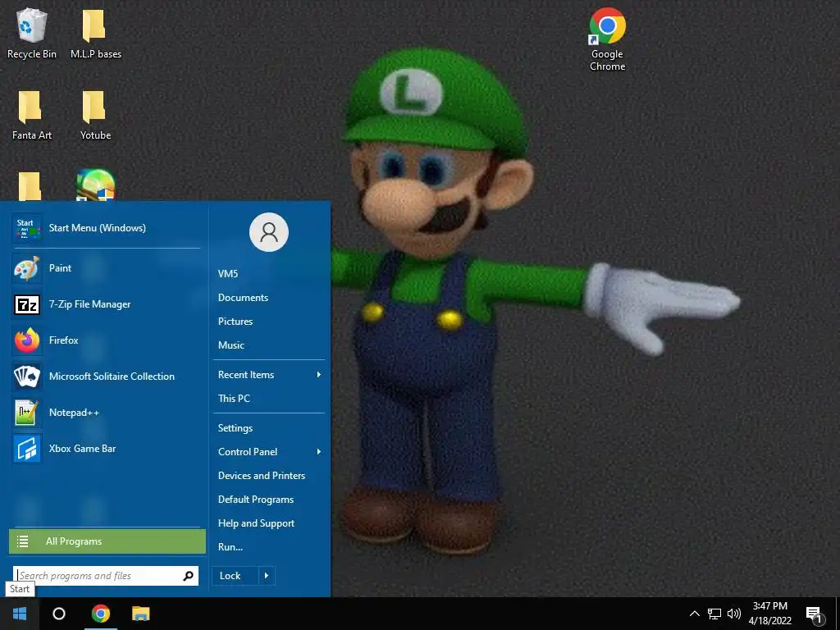The image size is (840, 630).
Task: Open Xbox Game Bar
Action: click(107, 449)
